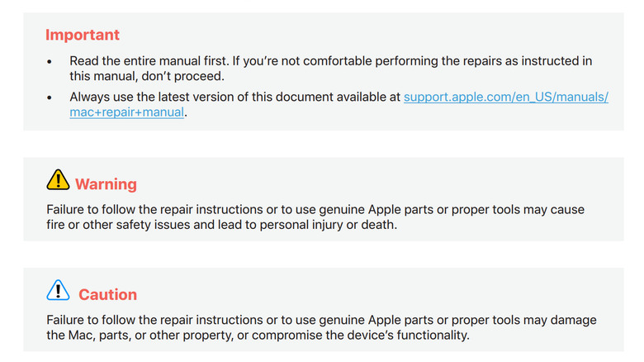Click the first line of Caution paragraph
This screenshot has width=644, height=362.
click(320, 320)
